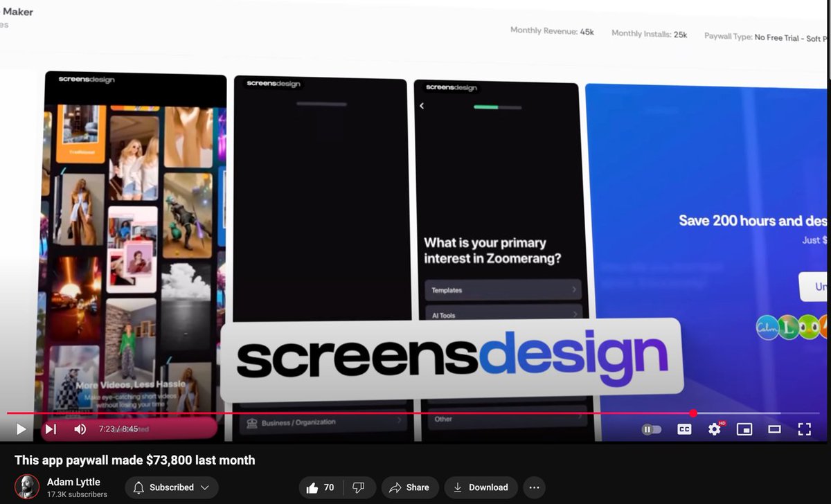Open Adam Lyttle channel avatar
The width and height of the screenshot is (831, 504).
(x=27, y=487)
